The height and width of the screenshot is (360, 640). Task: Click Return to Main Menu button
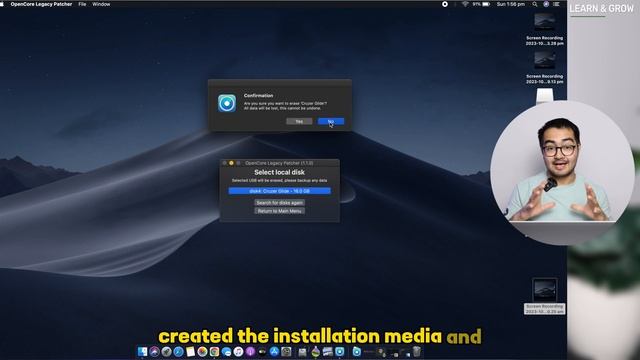(x=280, y=211)
